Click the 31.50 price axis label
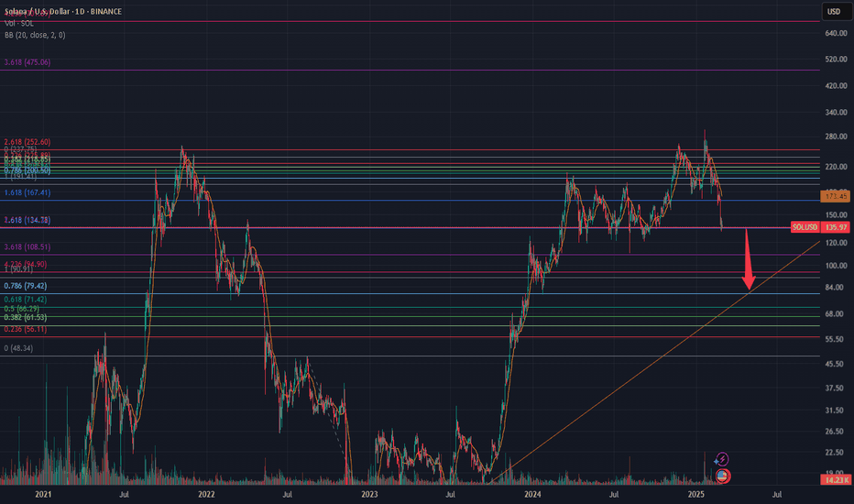854x504 pixels. [836, 411]
